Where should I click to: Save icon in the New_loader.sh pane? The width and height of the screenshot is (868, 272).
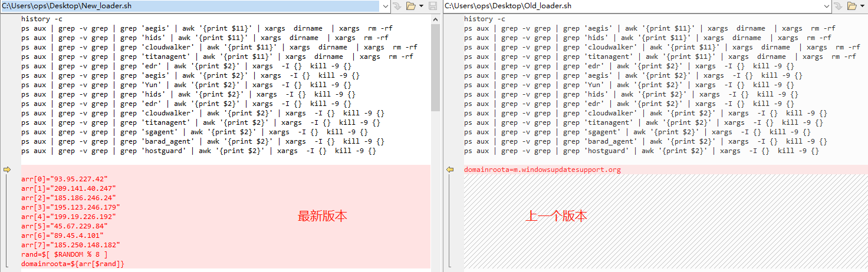click(x=433, y=6)
